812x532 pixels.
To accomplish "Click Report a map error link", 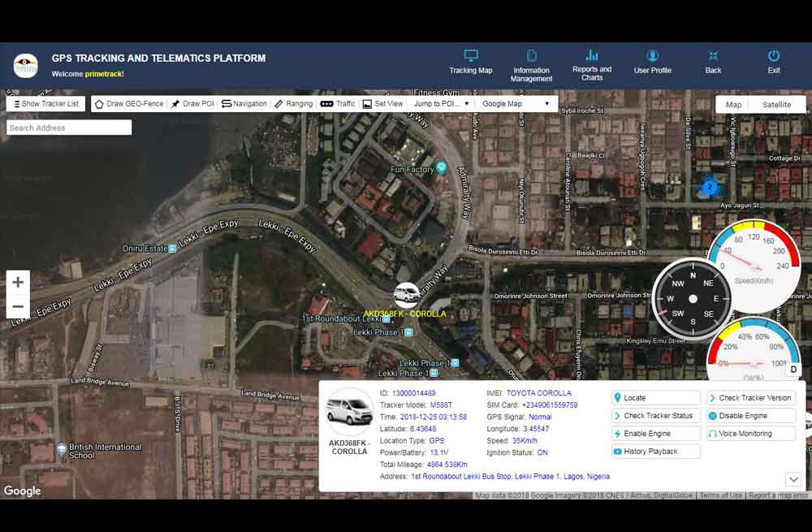I will [x=779, y=495].
